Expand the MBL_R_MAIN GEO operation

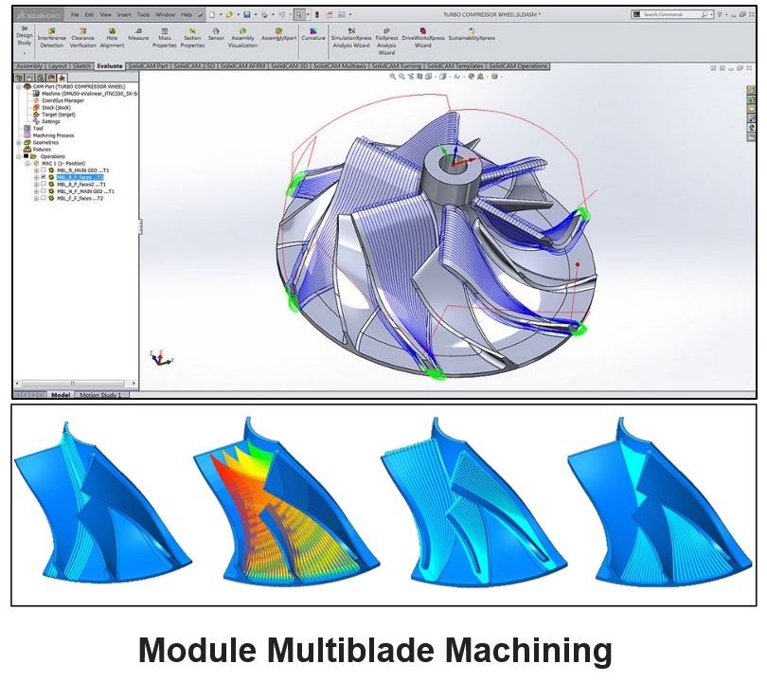tap(36, 171)
